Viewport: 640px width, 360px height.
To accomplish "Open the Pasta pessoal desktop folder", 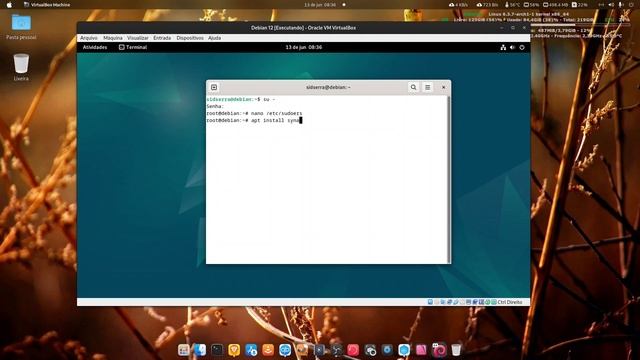I will pos(21,27).
